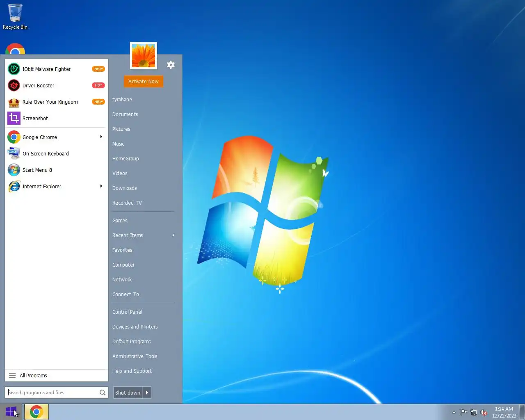Image resolution: width=525 pixels, height=420 pixels.
Task: Open Favorites in the start menu
Action: pyautogui.click(x=122, y=250)
